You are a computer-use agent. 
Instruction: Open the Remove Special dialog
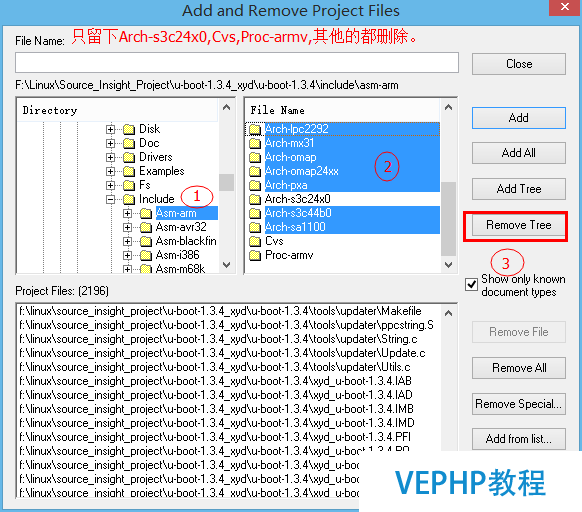519,404
